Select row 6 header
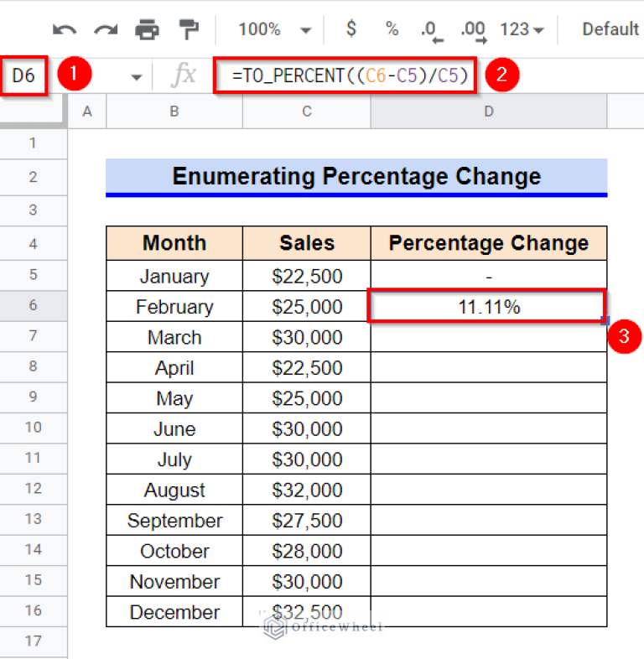This screenshot has height=659, width=644. [x=34, y=306]
